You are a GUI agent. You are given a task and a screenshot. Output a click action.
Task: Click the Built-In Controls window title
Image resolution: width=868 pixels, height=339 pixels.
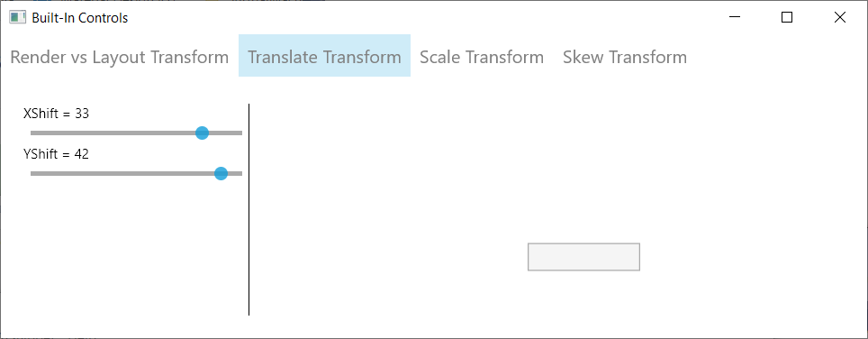tap(80, 18)
